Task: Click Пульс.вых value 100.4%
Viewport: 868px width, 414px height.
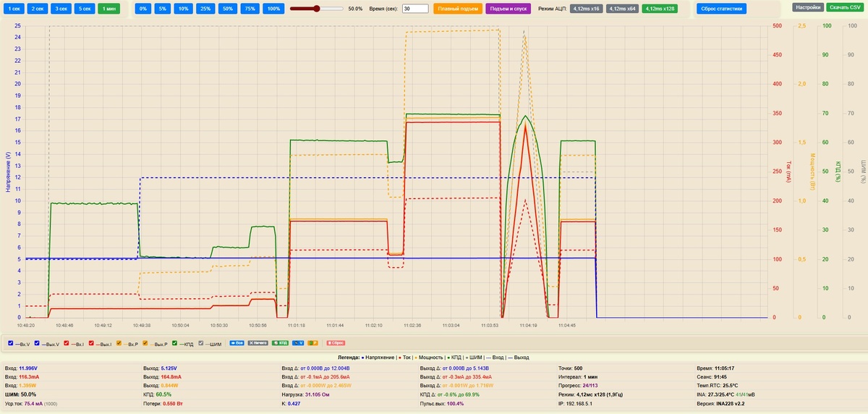Action: 455,403
